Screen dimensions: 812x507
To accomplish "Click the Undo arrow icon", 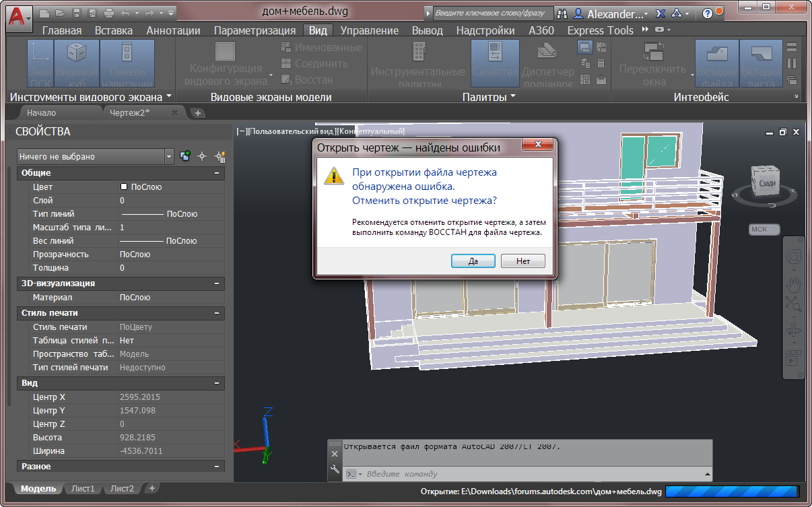I will (125, 13).
